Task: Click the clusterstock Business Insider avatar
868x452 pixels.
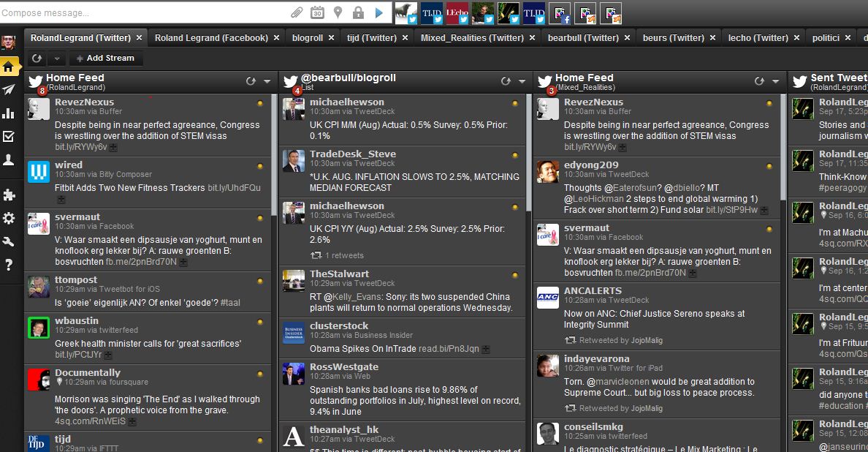Action: (x=294, y=332)
